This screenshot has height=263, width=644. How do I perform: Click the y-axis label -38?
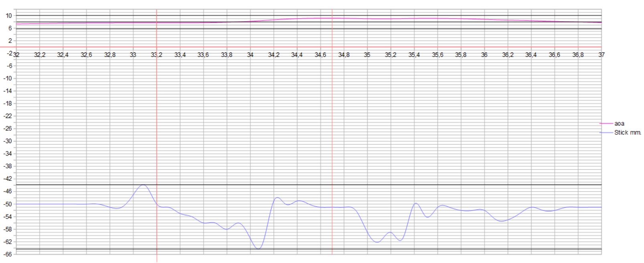click(8, 166)
